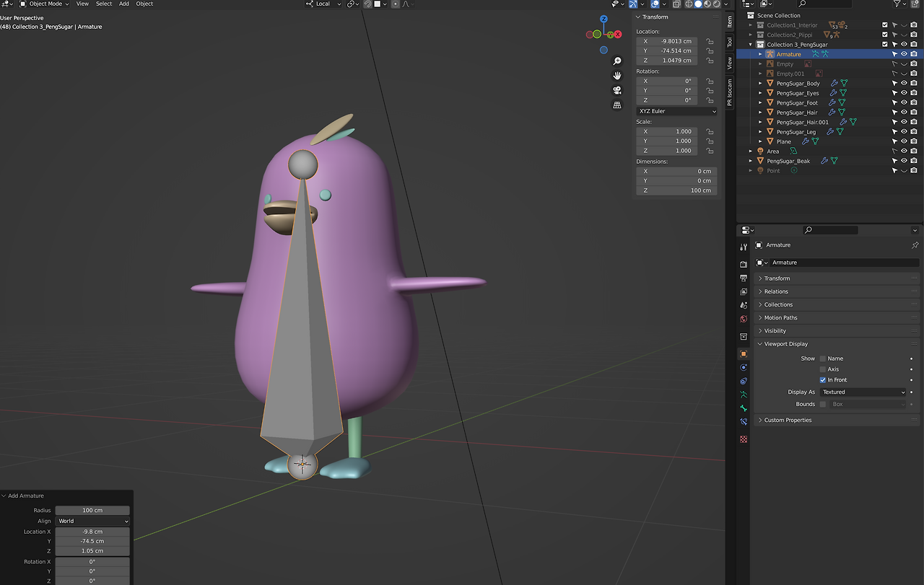Collapse the Add Armature operator panel
This screenshot has width=924, height=585.
click(x=4, y=496)
